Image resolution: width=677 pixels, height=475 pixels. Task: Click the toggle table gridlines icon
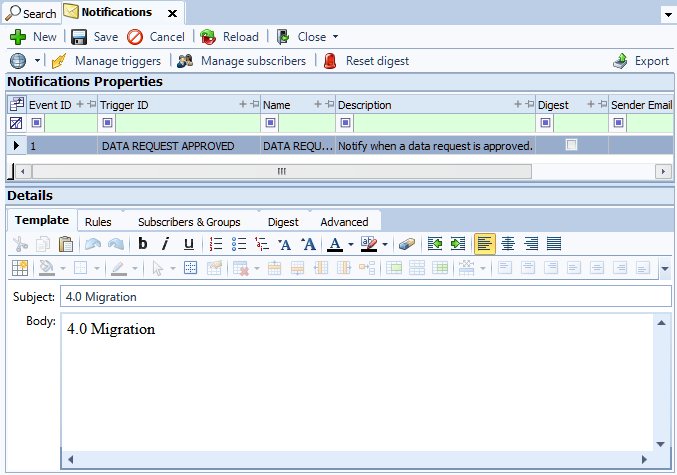pyautogui.click(x=190, y=268)
